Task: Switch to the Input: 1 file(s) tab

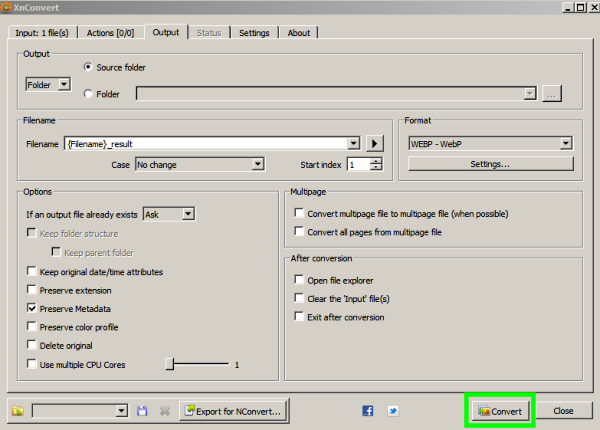Action: tap(42, 33)
